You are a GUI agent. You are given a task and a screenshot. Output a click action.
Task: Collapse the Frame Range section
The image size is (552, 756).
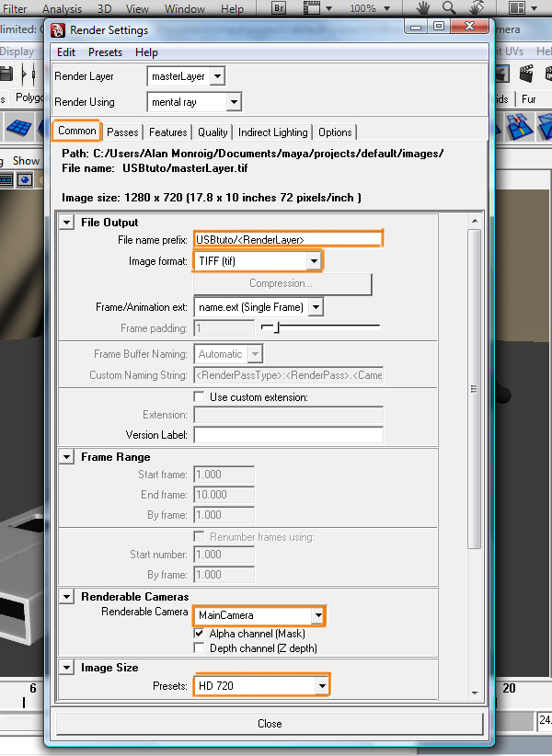[x=66, y=456]
